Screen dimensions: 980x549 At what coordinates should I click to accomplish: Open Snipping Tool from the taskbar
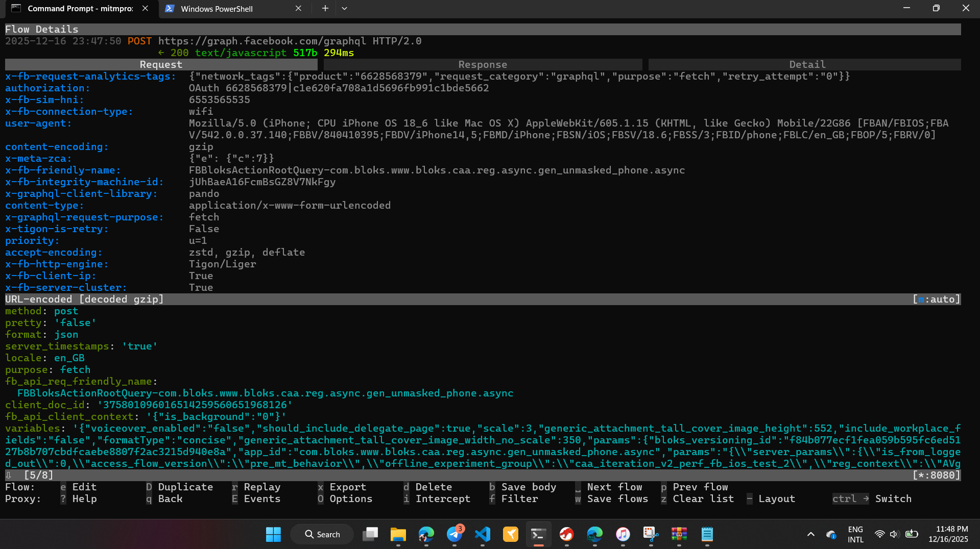[651, 534]
